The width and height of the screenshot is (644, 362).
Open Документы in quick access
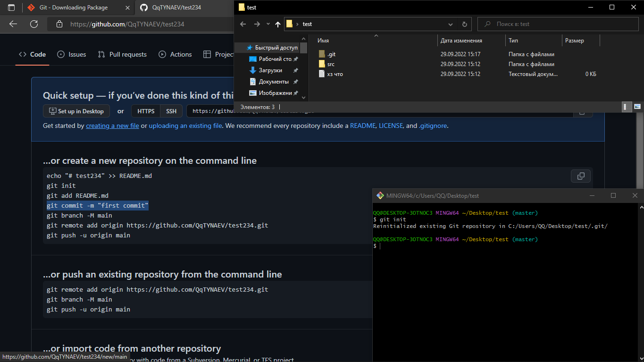274,82
